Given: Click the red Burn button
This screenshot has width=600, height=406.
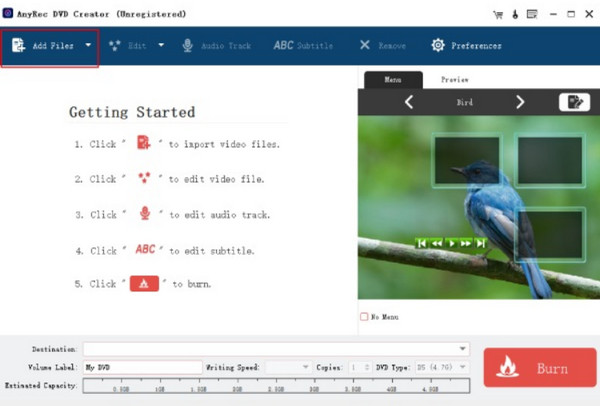Looking at the screenshot, I should [540, 367].
